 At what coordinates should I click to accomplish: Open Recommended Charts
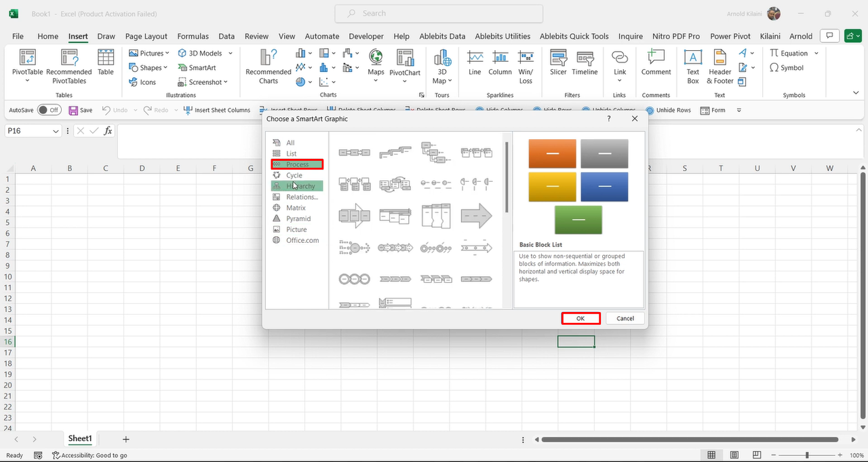269,66
